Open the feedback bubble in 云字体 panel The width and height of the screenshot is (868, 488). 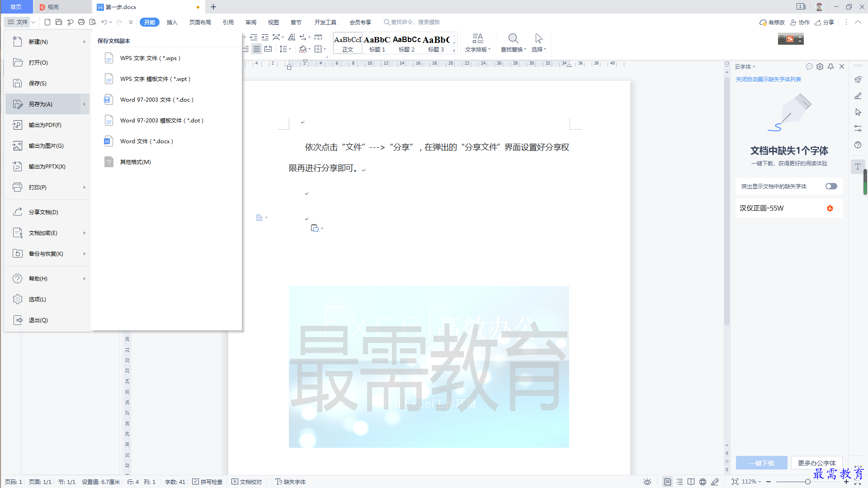tap(809, 66)
